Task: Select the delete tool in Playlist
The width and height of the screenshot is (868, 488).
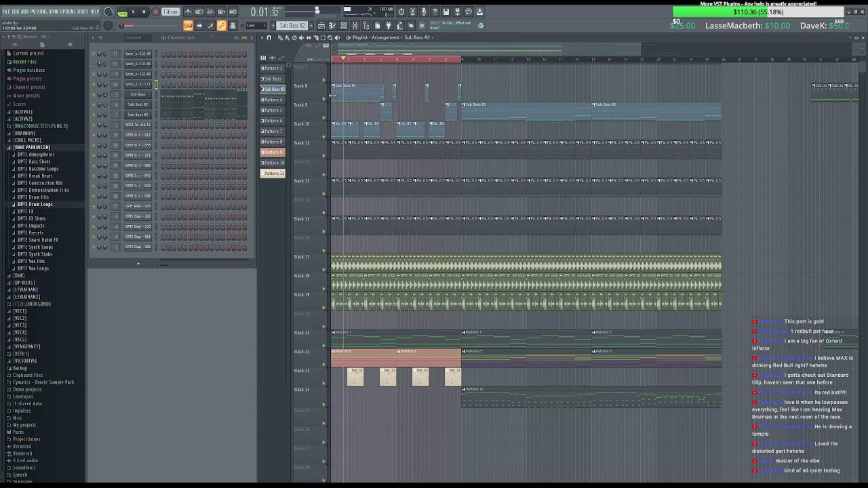Action: click(x=294, y=38)
